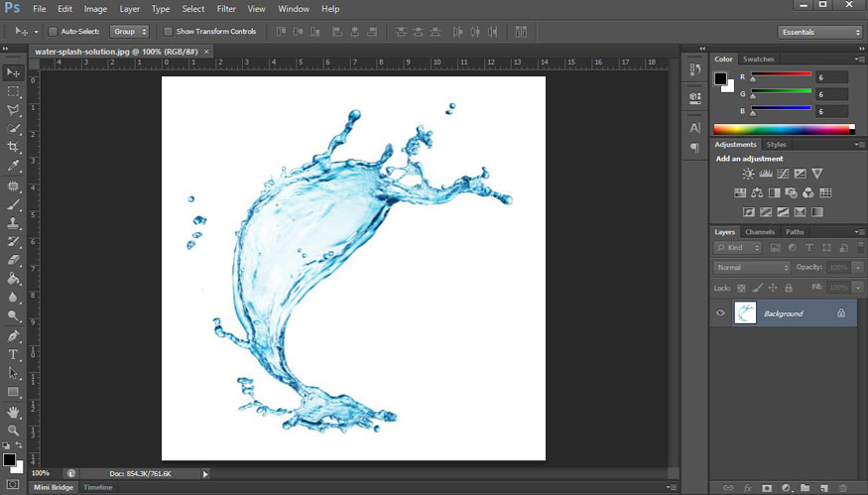Select the History Brush tool
The width and height of the screenshot is (868, 495).
[x=13, y=241]
